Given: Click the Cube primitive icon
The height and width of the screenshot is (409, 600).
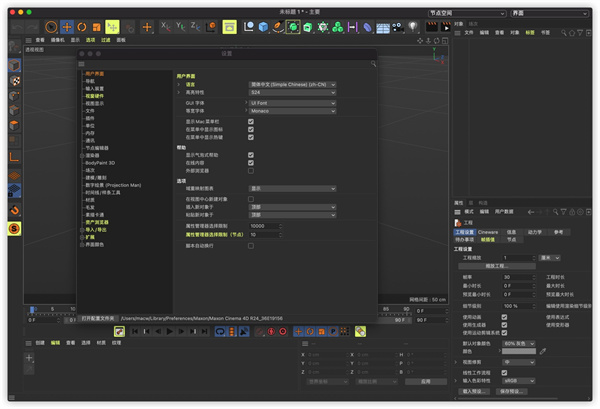Looking at the screenshot, I should [262, 26].
